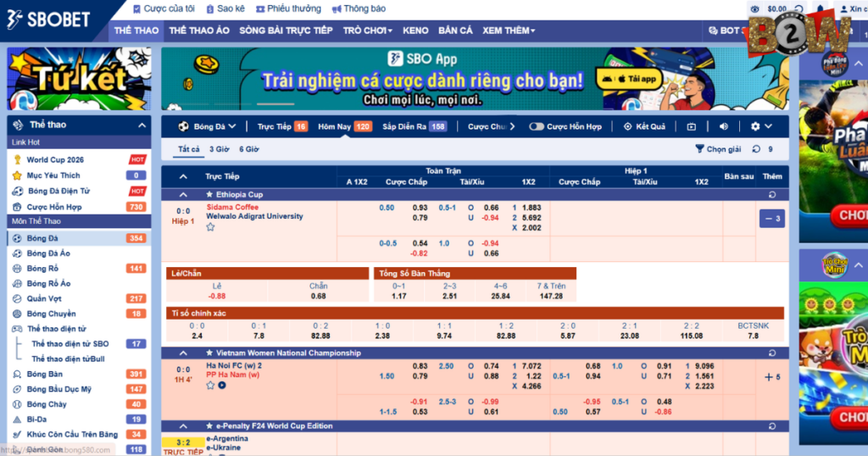868x456 pixels.
Task: Open SÒNG BÀI TRỰC TIẾP tab
Action: 286,31
